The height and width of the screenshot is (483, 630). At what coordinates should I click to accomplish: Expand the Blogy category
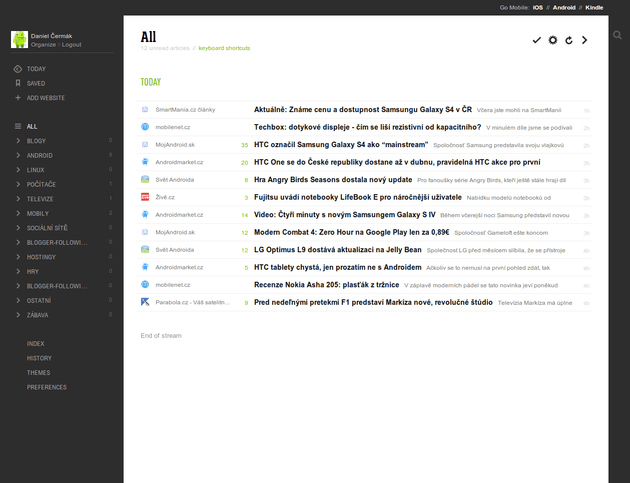pyautogui.click(x=18, y=141)
